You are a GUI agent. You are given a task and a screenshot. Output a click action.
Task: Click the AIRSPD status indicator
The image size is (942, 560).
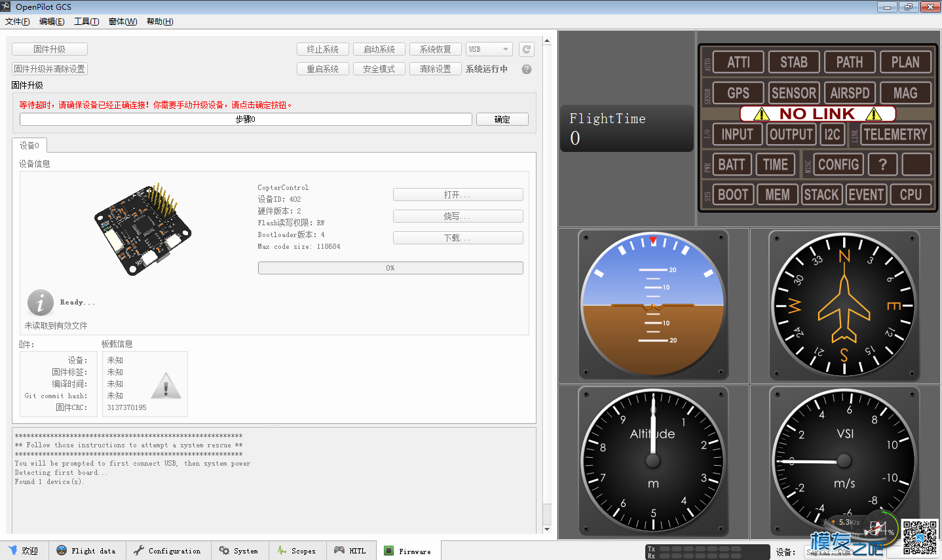point(850,93)
